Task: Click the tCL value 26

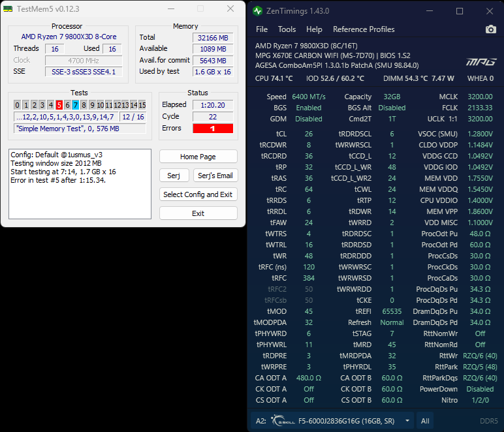Action: pos(309,134)
